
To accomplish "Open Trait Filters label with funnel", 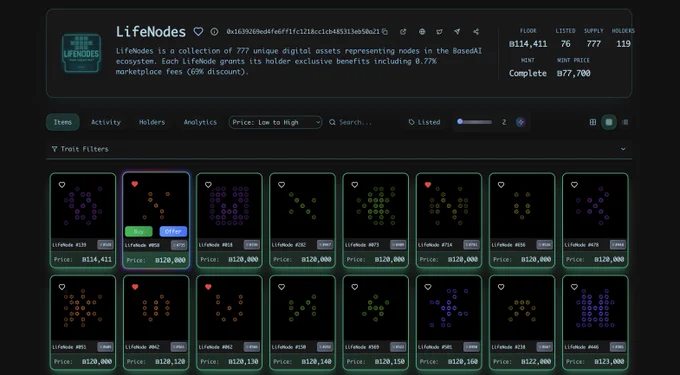I will pyautogui.click(x=80, y=149).
